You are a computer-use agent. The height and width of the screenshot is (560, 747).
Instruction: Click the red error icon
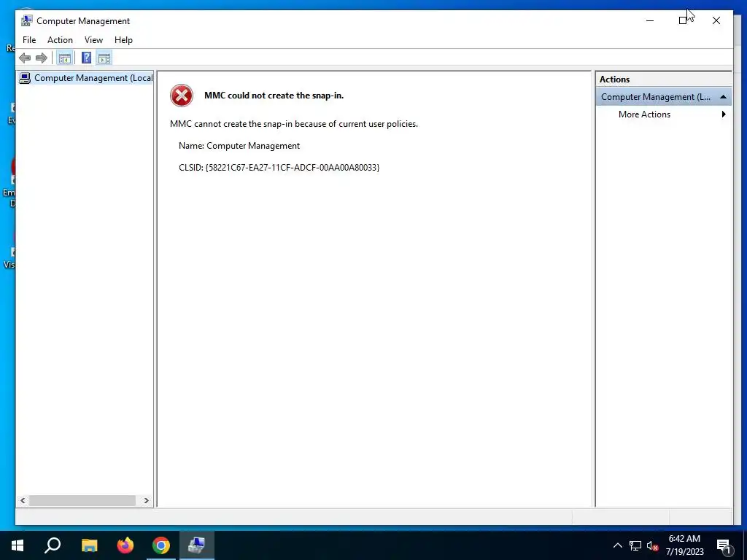182,96
